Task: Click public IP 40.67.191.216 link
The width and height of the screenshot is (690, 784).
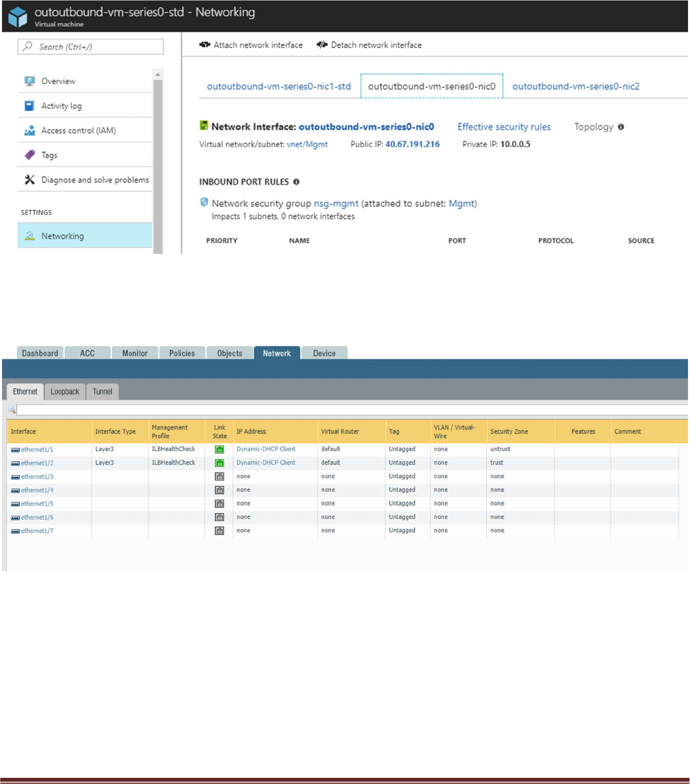Action: pos(412,144)
